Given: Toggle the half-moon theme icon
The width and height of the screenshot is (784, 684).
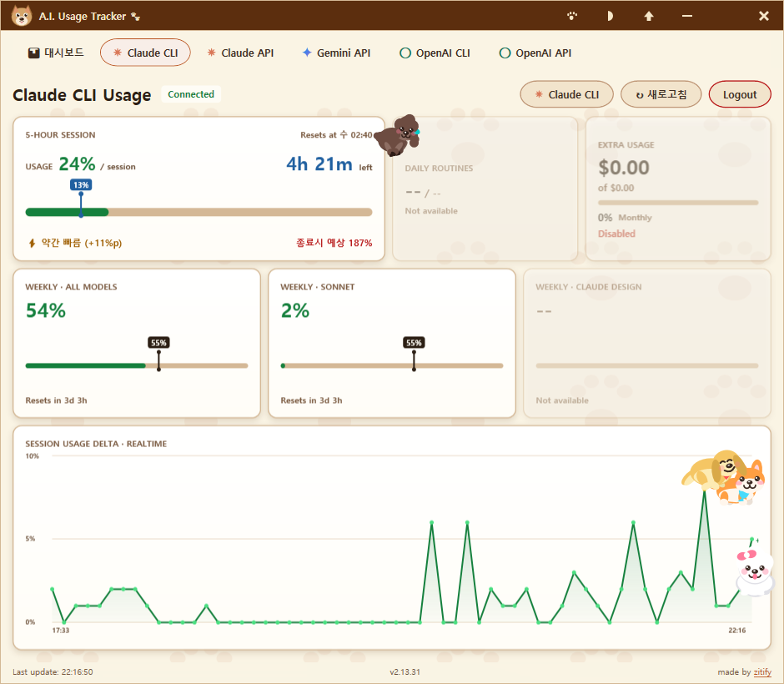Looking at the screenshot, I should point(610,16).
